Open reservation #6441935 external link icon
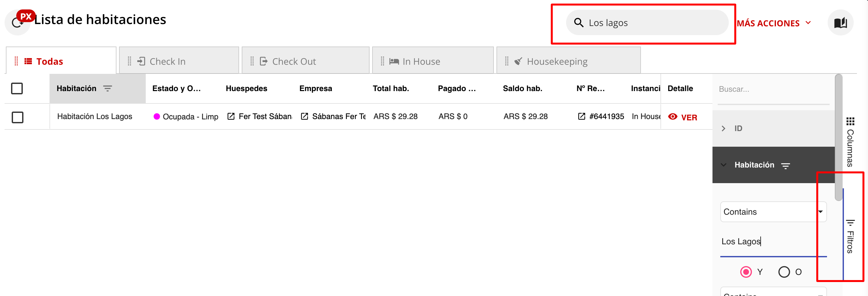Image resolution: width=868 pixels, height=296 pixels. pos(581,116)
